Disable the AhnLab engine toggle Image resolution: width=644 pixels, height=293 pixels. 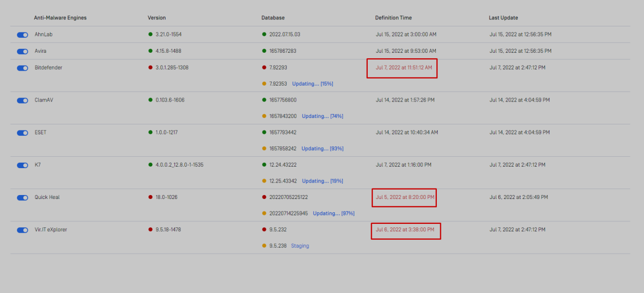(x=22, y=35)
